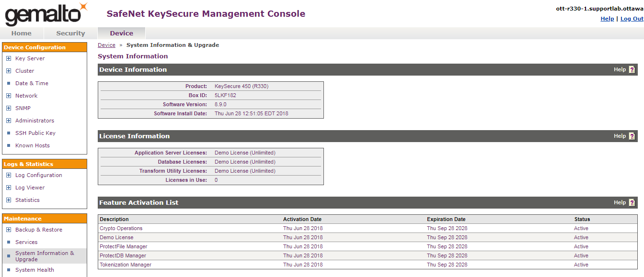Click the Log Out link
644x277 pixels.
pos(632,19)
